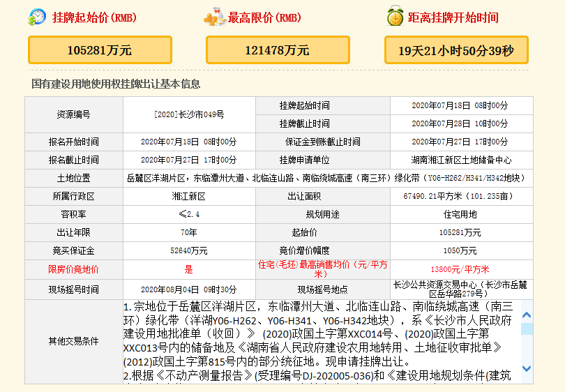Click the 竞价增价幅度 label cell
Viewport: 565px width, 392px height.
coord(323,251)
